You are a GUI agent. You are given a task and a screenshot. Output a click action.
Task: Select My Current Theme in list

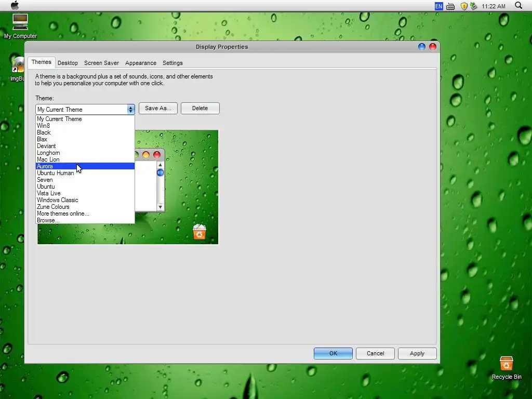coord(85,119)
